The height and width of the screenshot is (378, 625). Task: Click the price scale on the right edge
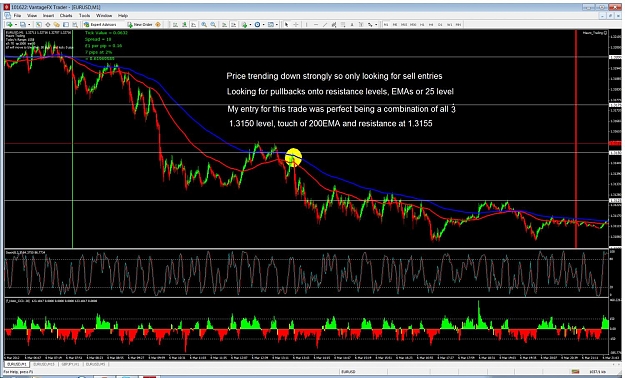coord(614,139)
